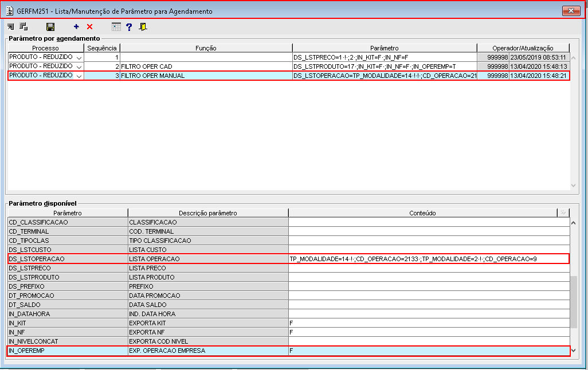Click the Sequência column header
Image resolution: width=588 pixels, height=370 pixels.
point(102,48)
